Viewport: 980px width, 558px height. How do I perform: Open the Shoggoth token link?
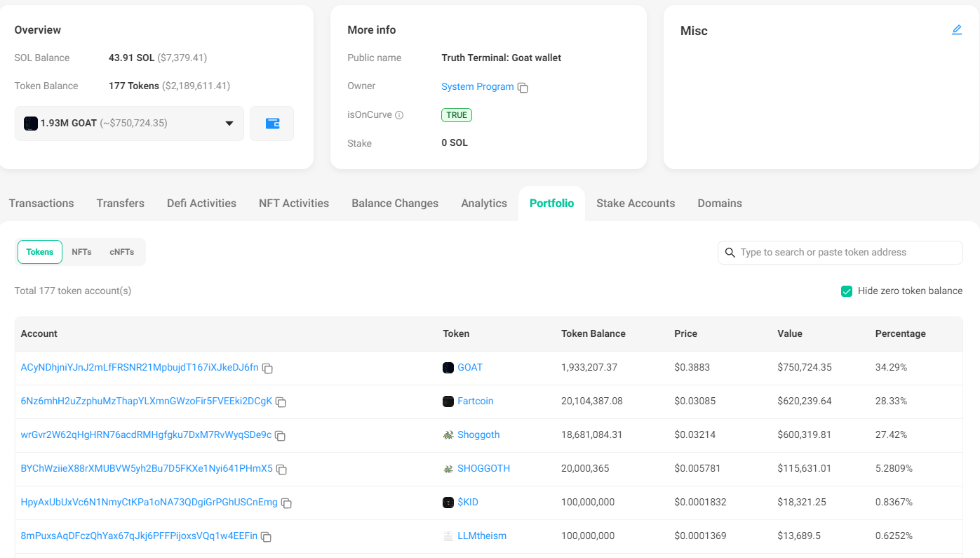[x=478, y=435]
